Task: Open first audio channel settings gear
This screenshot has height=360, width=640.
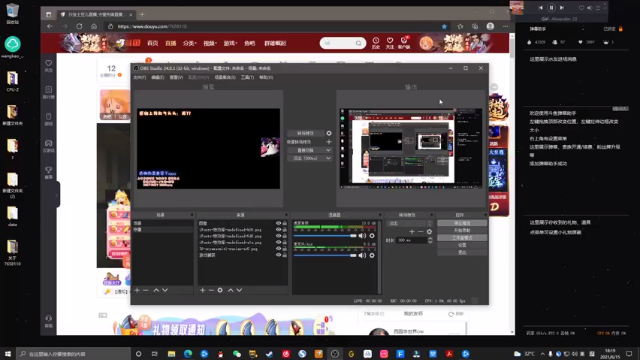Action: 372,236
